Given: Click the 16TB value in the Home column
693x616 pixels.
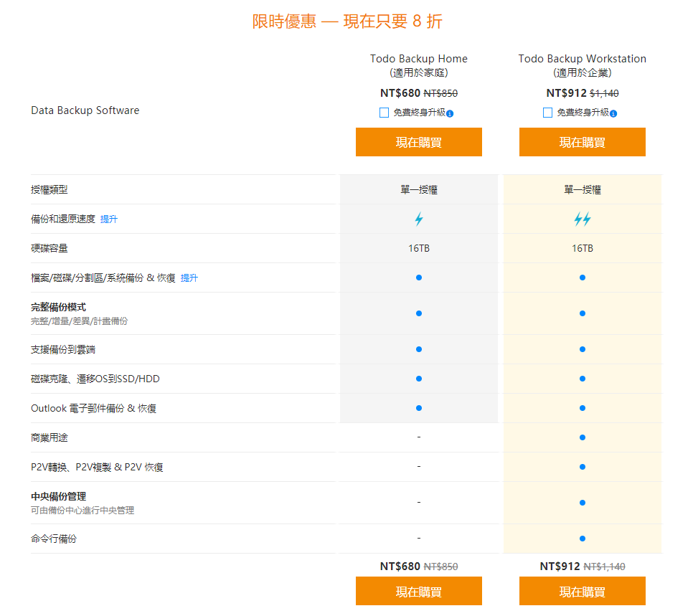Looking at the screenshot, I should 419,248.
